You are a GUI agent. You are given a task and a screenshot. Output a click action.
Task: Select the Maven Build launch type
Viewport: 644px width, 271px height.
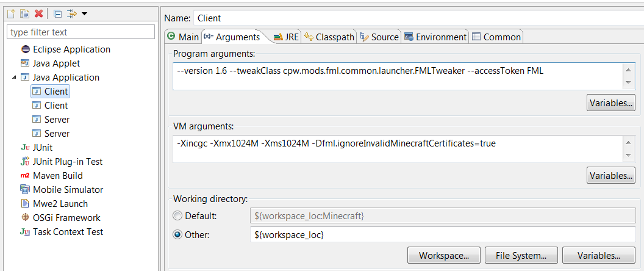pos(57,176)
